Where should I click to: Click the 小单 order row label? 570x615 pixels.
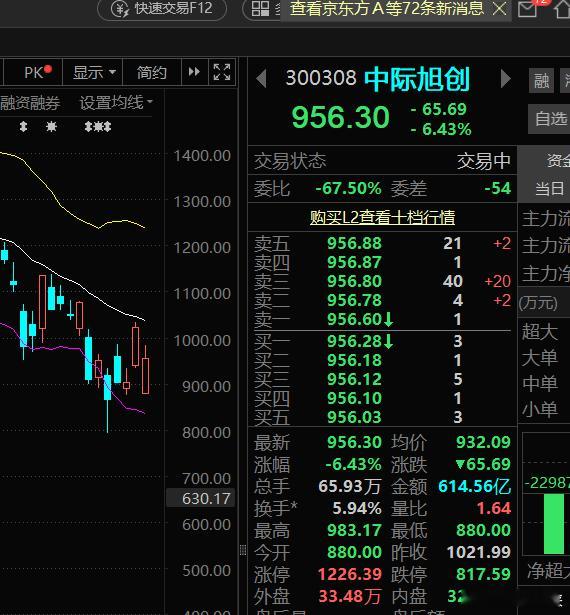(539, 409)
